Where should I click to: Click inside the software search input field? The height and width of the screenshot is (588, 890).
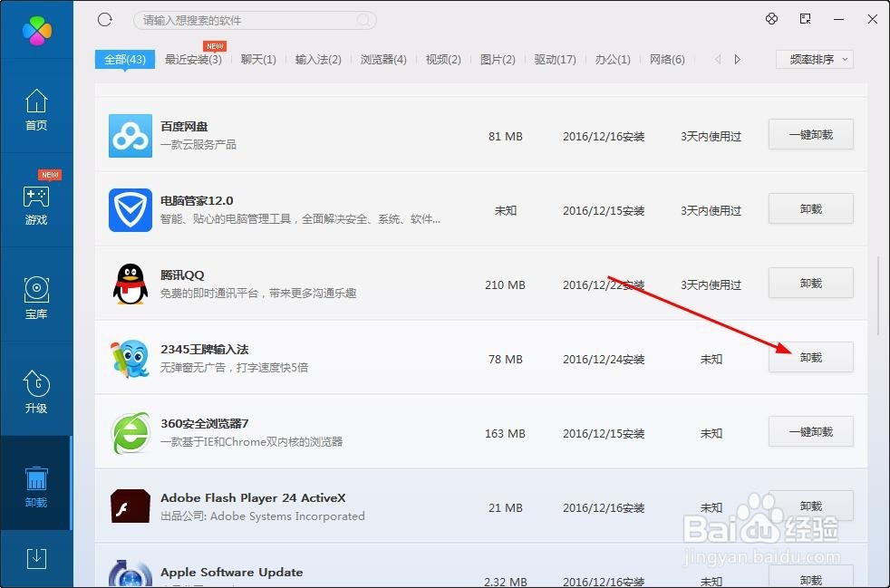pos(254,19)
